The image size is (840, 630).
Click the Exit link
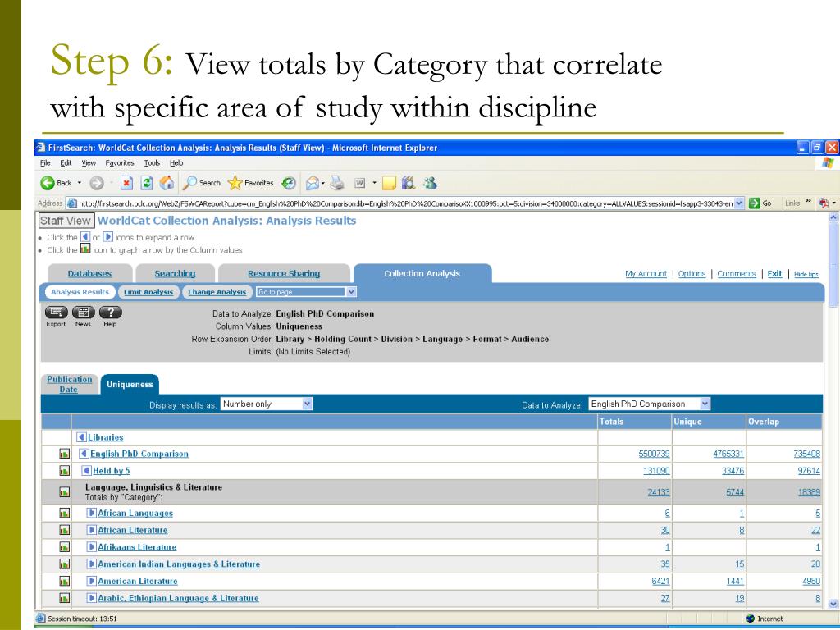pos(774,274)
